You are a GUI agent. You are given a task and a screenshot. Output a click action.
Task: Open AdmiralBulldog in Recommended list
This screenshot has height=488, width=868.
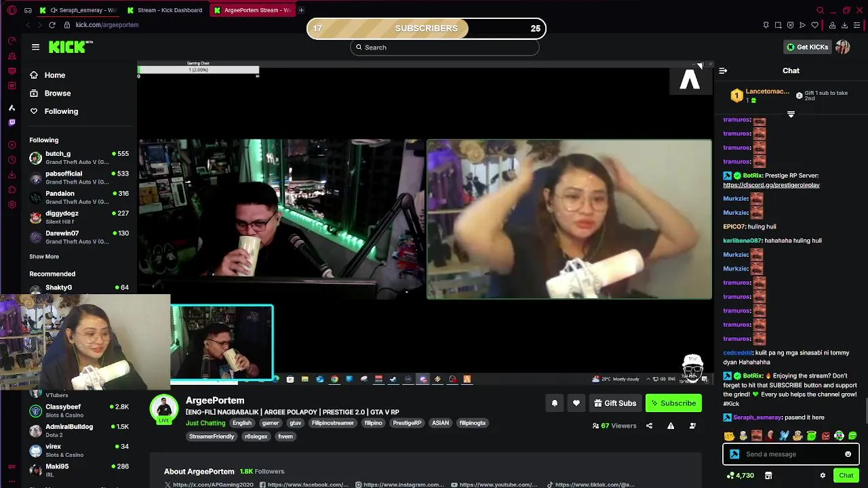coord(79,430)
